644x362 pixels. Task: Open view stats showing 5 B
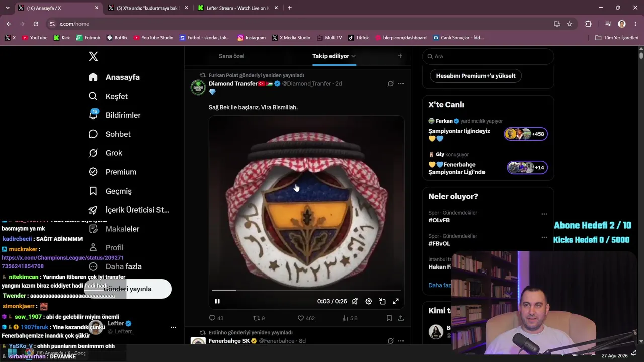pos(350,318)
